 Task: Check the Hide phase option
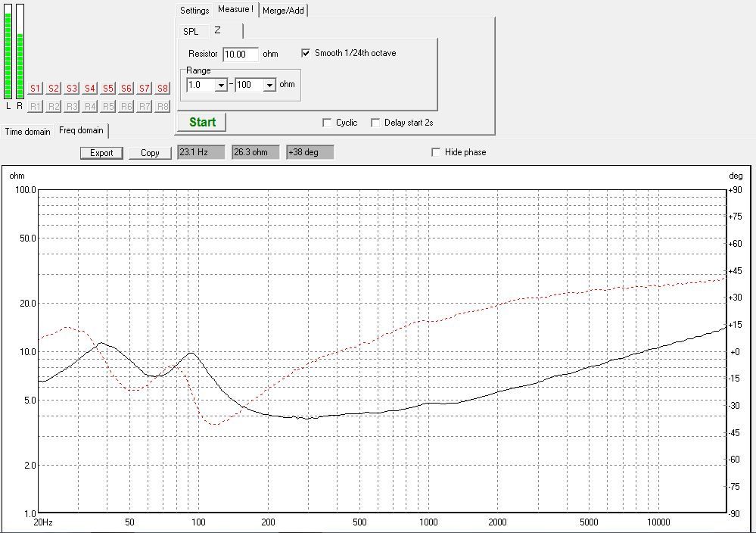click(x=436, y=152)
